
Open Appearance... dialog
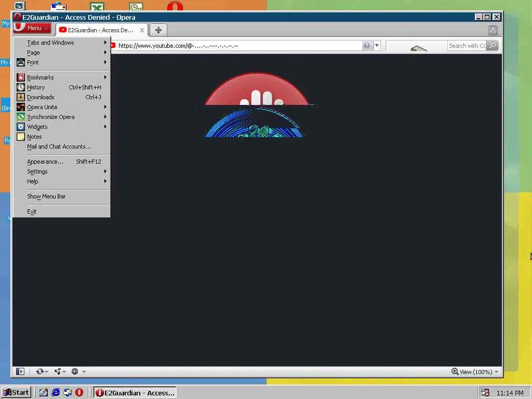pyautogui.click(x=61, y=162)
